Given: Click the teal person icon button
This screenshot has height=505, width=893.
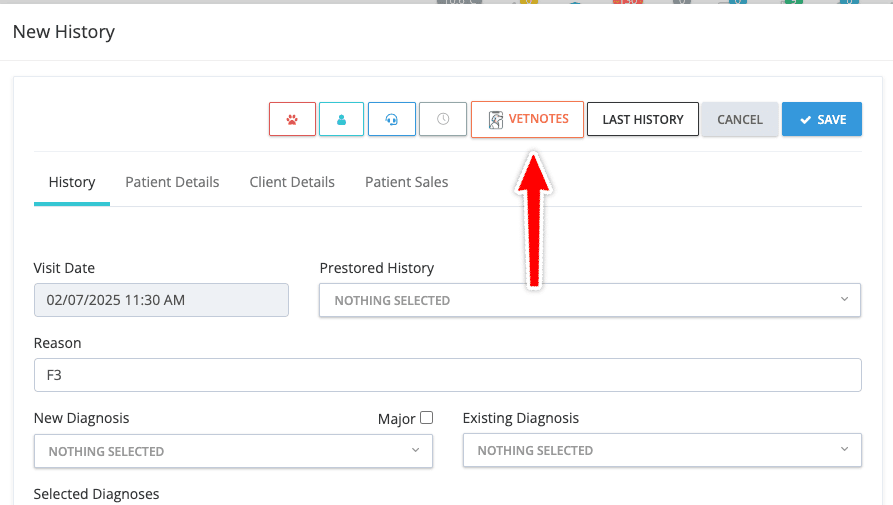Looking at the screenshot, I should point(341,119).
